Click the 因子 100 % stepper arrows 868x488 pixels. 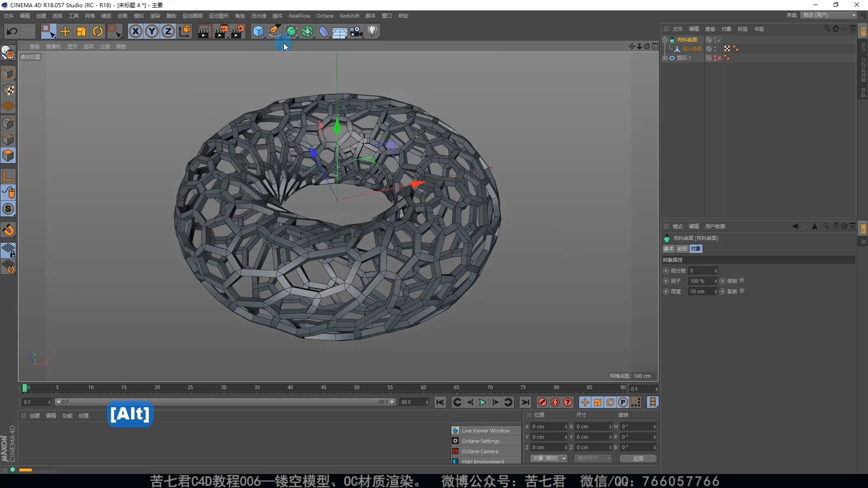point(716,281)
